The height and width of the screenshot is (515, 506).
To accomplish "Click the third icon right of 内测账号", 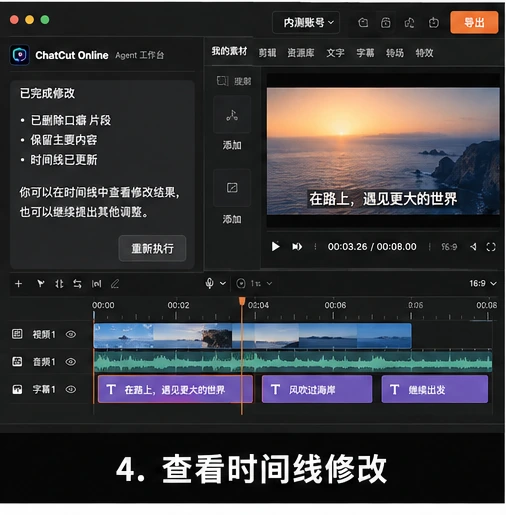I will pos(409,23).
